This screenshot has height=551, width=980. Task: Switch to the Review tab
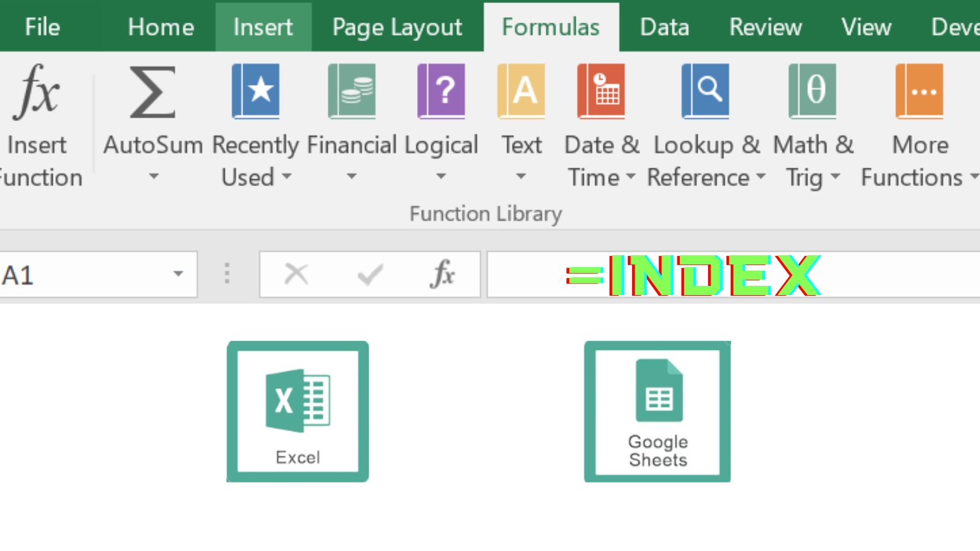tap(766, 27)
